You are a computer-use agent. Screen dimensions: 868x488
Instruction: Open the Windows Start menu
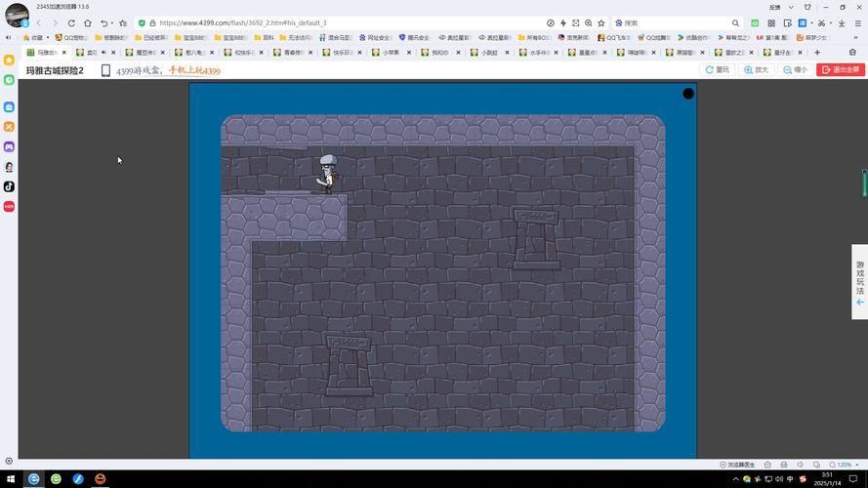tap(11, 479)
